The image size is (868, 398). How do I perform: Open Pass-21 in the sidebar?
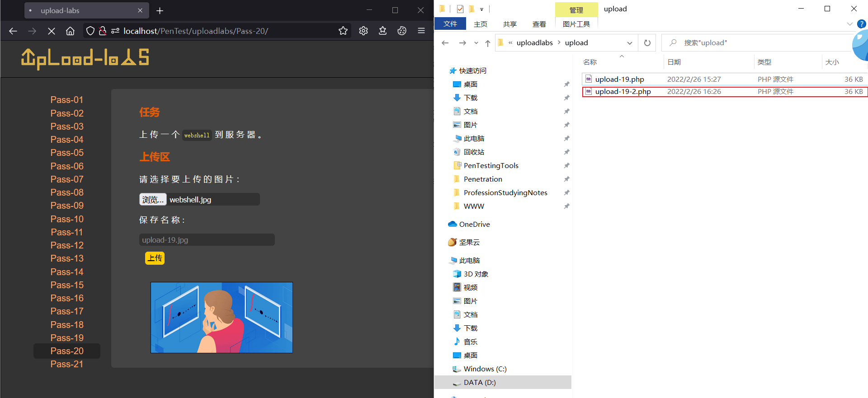(67, 364)
